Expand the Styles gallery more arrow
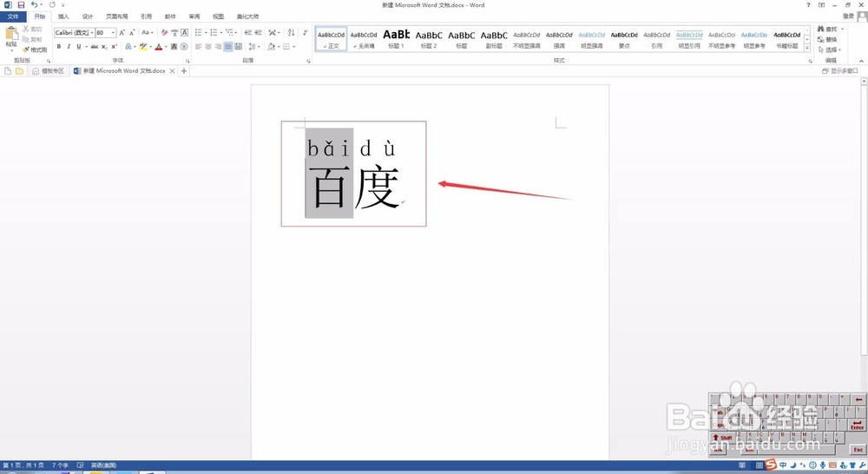 (807, 49)
